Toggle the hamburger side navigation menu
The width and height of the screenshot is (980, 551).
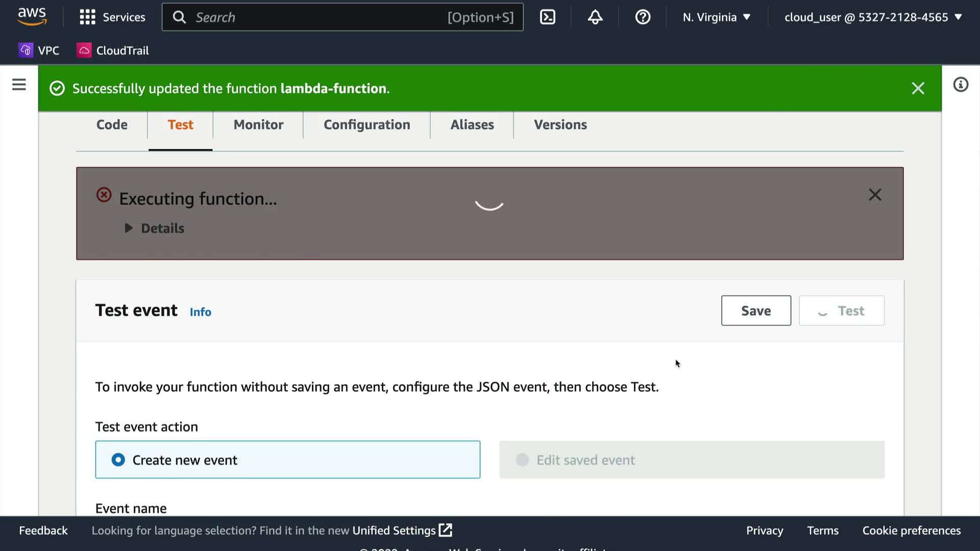click(19, 85)
